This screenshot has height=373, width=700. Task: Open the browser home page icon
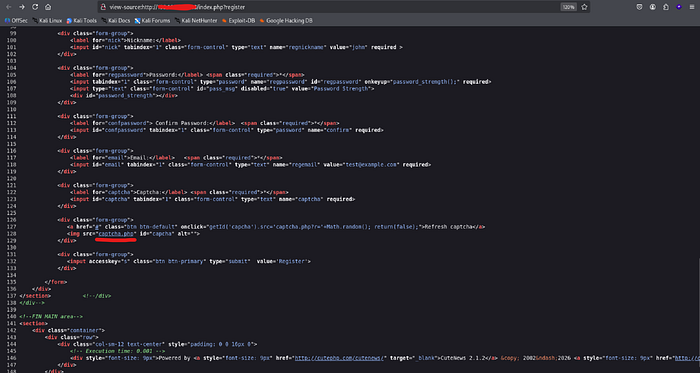pos(48,7)
